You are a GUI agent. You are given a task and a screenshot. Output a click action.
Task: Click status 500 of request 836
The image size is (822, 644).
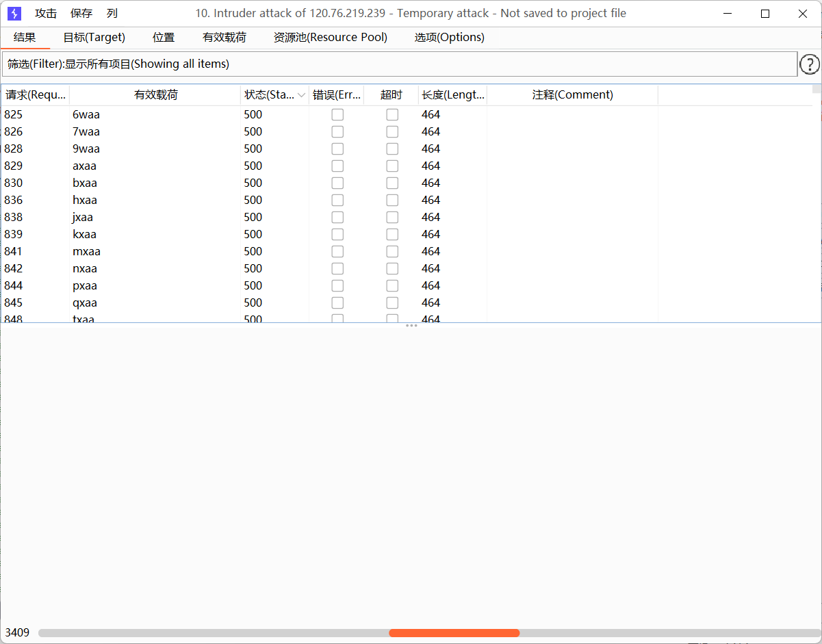click(253, 201)
